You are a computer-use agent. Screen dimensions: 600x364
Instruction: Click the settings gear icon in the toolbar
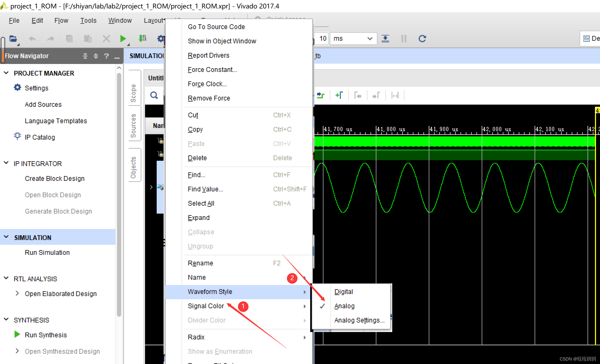(160, 39)
